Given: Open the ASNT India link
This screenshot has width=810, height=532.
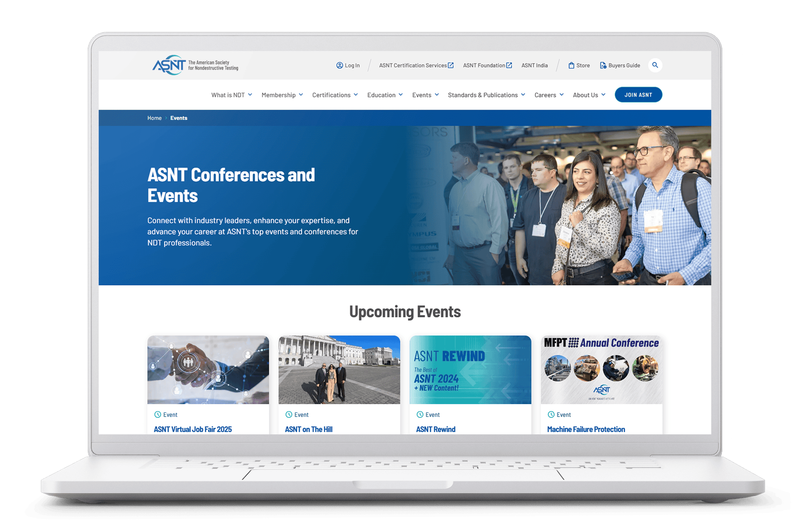Looking at the screenshot, I should tap(535, 66).
